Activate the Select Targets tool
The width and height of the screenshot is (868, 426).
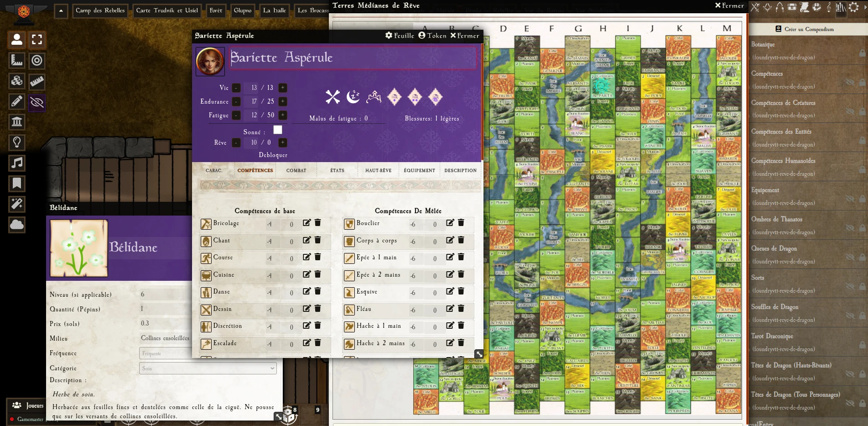[x=37, y=60]
